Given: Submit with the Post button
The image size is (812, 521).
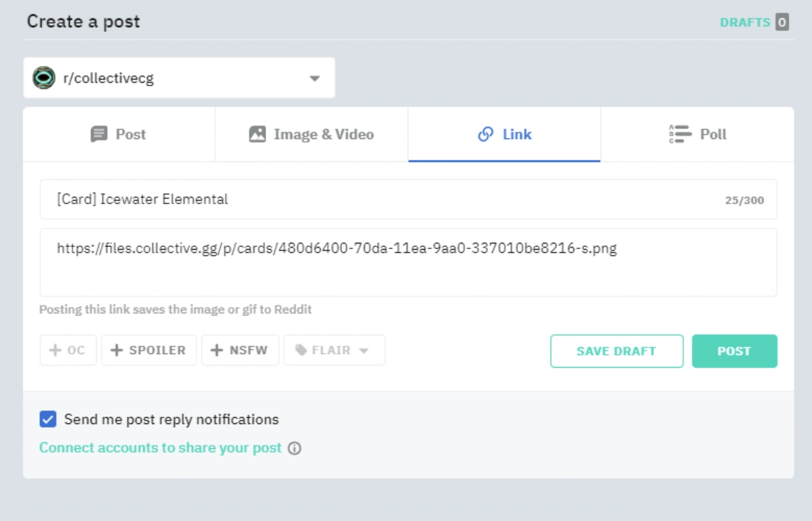Looking at the screenshot, I should pos(734,351).
